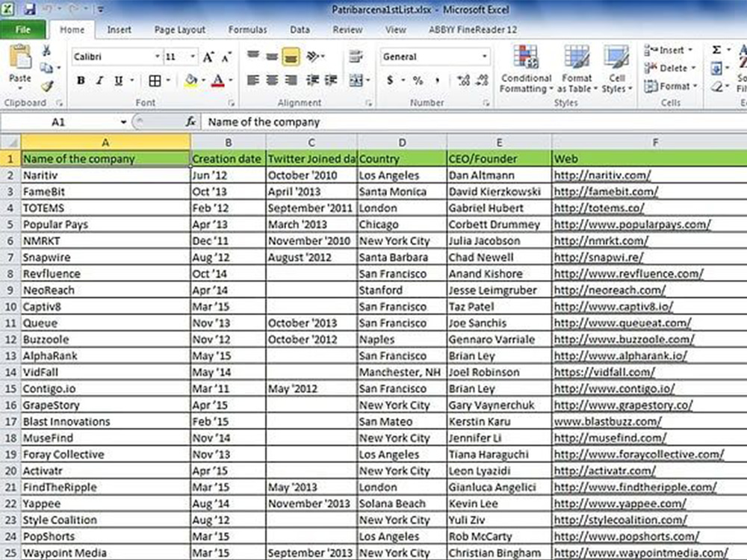Image resolution: width=747 pixels, height=560 pixels.
Task: Set Top Align vertical alignment
Action: click(253, 56)
